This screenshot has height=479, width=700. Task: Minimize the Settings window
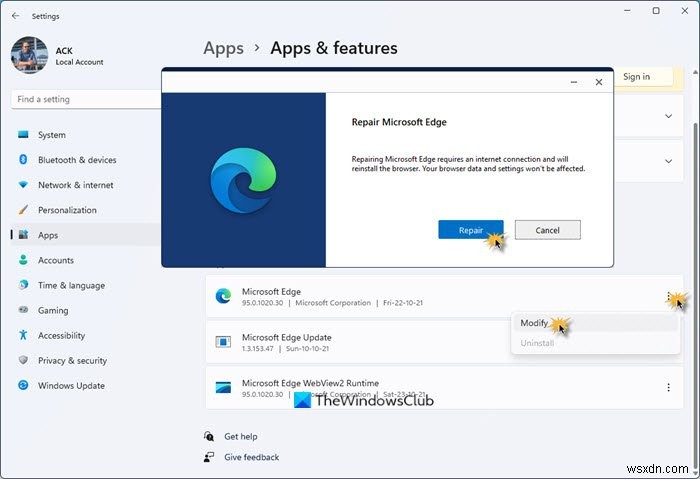coord(627,11)
